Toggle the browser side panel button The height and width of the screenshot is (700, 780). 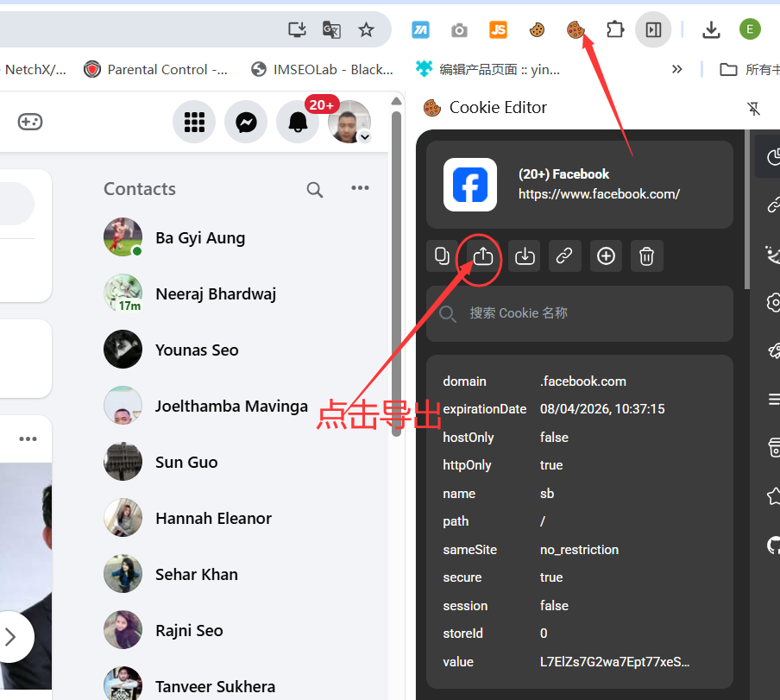point(653,30)
